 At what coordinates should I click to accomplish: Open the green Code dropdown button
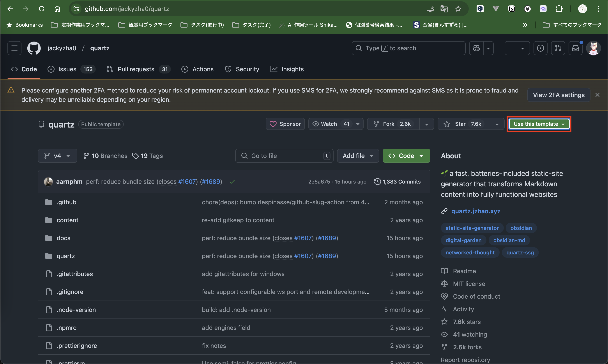pos(406,156)
